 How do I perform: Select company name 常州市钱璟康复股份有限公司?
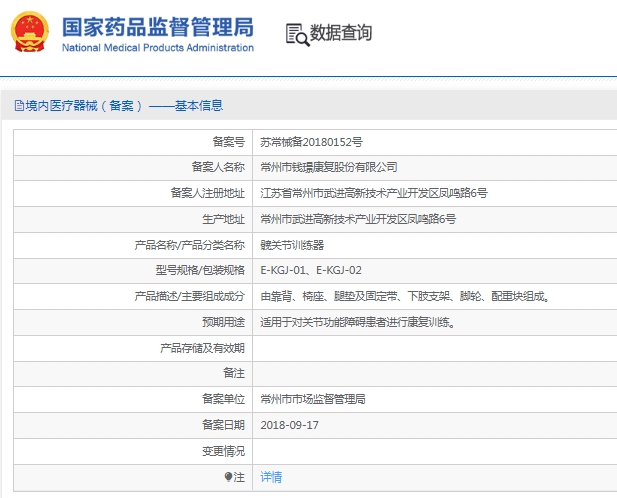(329, 167)
